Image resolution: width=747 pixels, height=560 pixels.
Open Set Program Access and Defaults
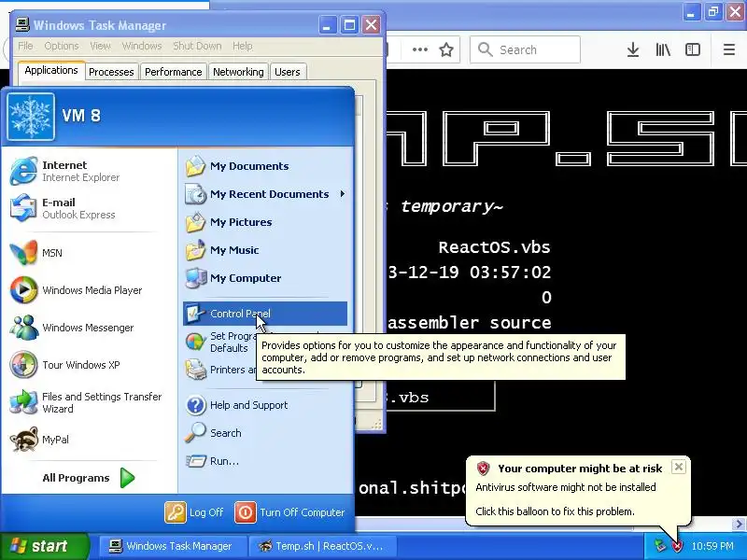219,342
